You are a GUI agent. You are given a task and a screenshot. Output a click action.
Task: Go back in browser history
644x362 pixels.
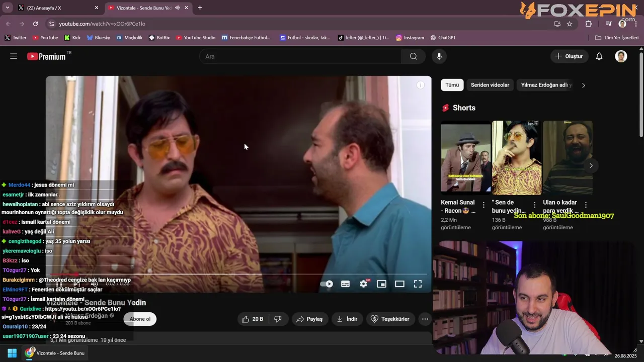pyautogui.click(x=8, y=24)
